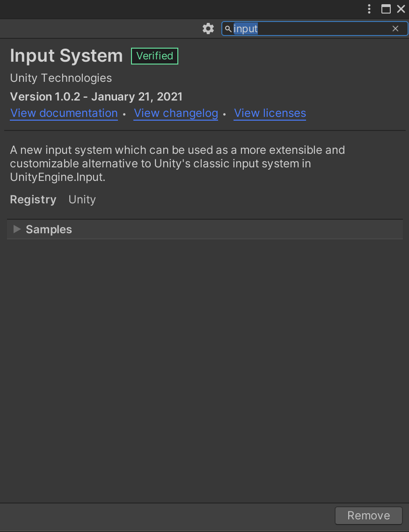Click the Unity Technologies author name
The width and height of the screenshot is (409, 532).
pyautogui.click(x=61, y=78)
